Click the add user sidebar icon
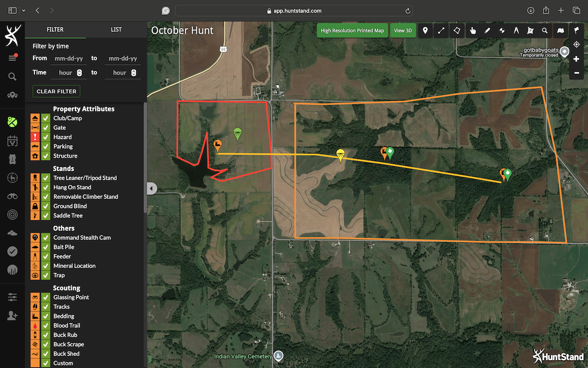 coord(12,315)
